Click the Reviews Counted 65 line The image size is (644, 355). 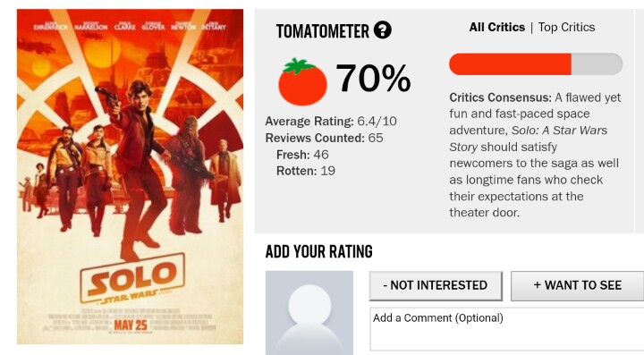[x=324, y=138]
